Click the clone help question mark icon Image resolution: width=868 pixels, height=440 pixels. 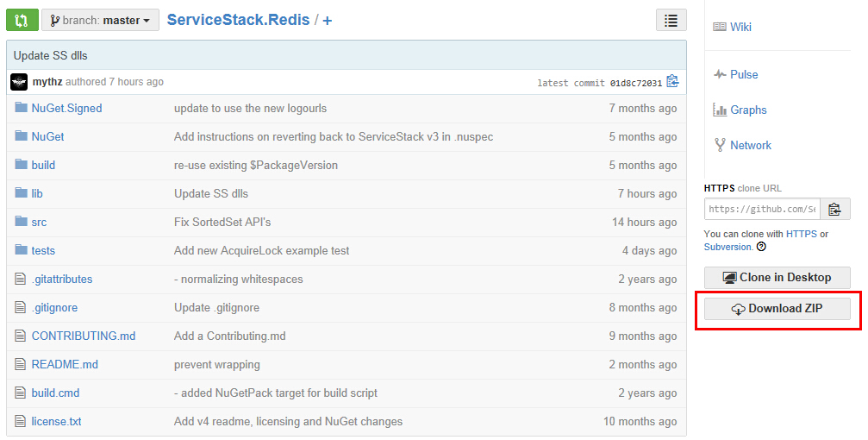761,247
